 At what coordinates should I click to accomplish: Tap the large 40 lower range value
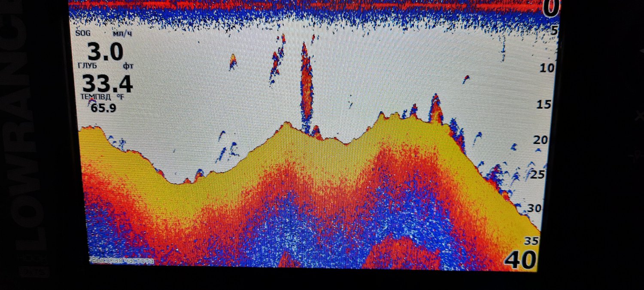coord(520,260)
